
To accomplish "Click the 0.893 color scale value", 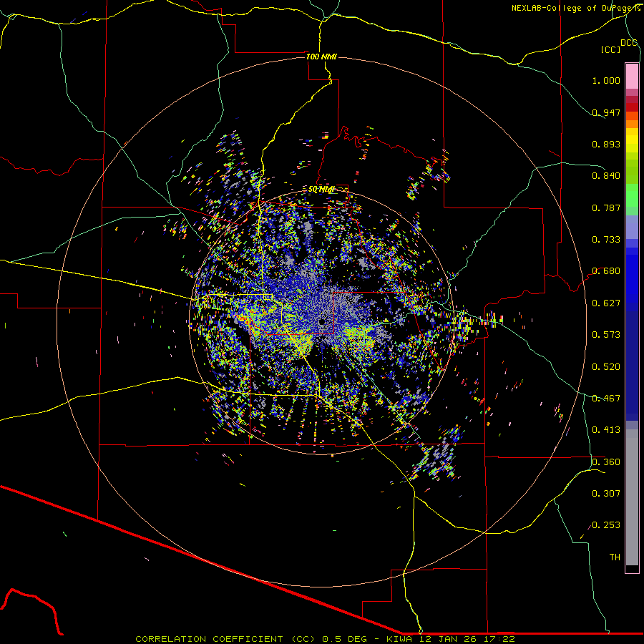I will [x=606, y=144].
